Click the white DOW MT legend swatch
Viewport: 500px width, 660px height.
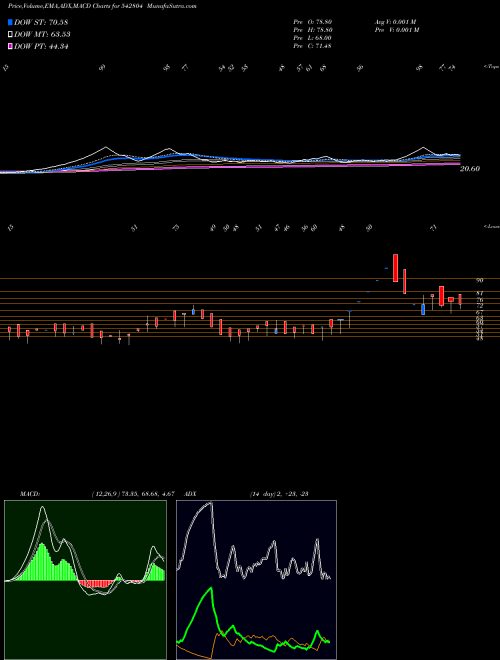click(x=11, y=35)
